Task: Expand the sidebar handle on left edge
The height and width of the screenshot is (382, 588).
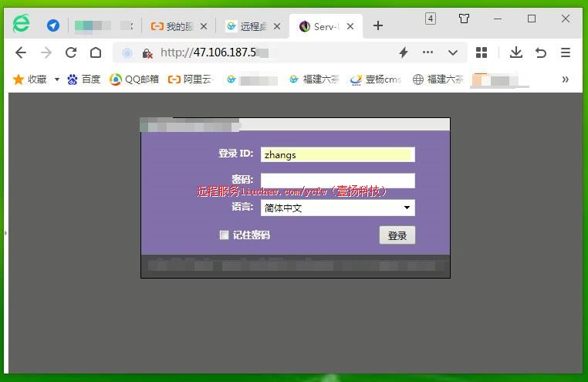Action: (x=5, y=233)
